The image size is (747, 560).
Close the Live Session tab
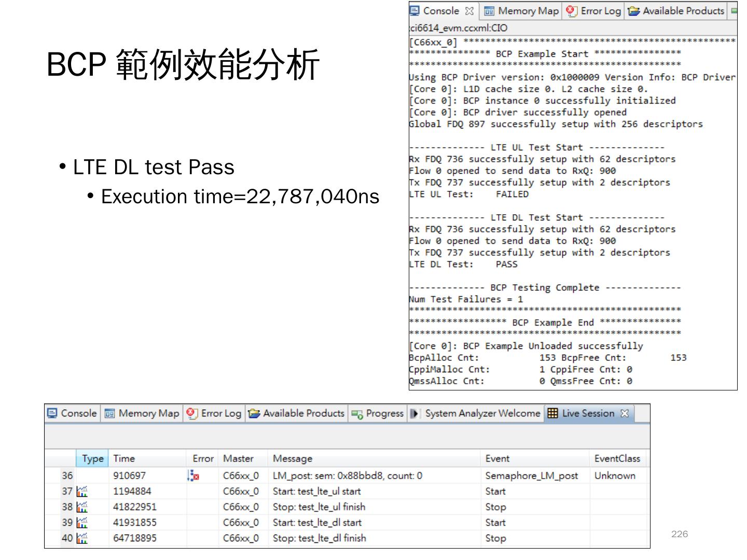[625, 413]
